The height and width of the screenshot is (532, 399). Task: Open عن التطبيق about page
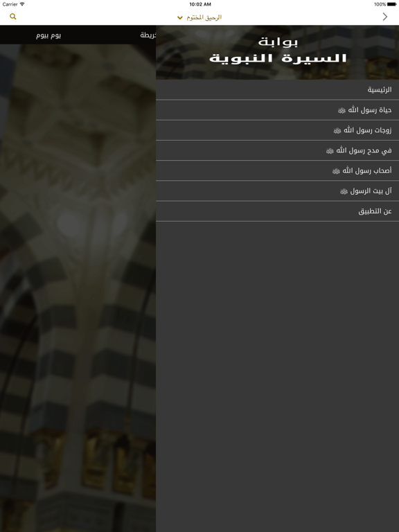[x=277, y=211]
